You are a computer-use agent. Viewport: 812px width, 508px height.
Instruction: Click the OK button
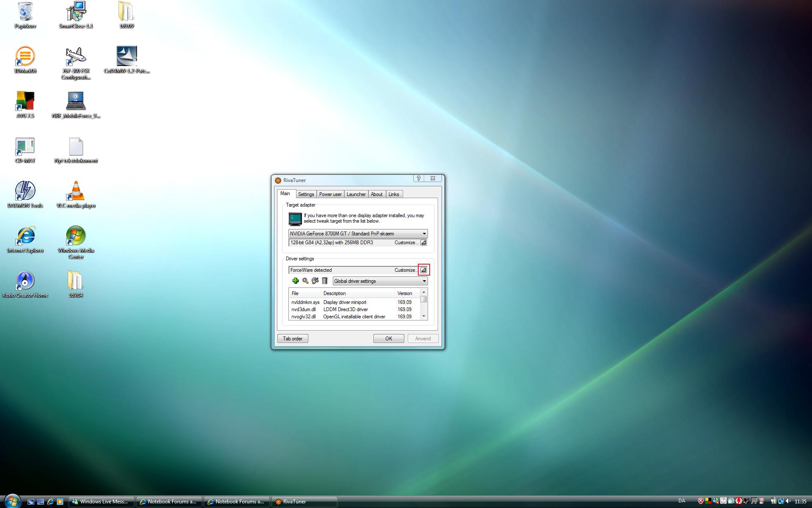[x=389, y=339]
